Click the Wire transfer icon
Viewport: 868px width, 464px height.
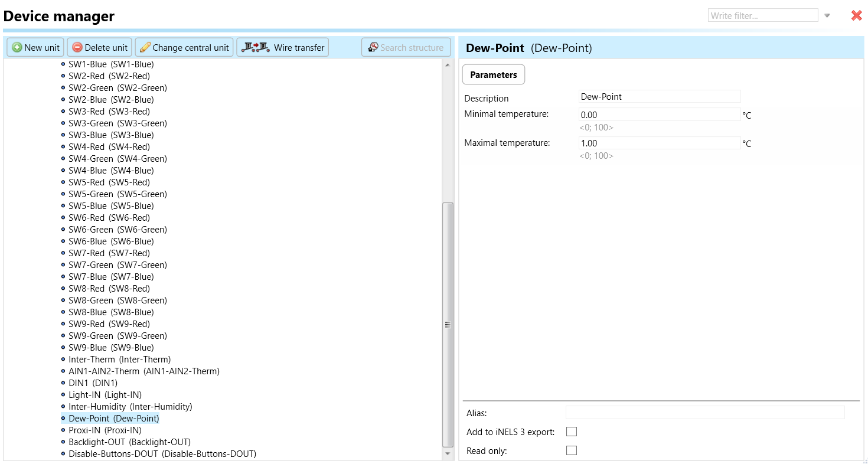click(255, 47)
